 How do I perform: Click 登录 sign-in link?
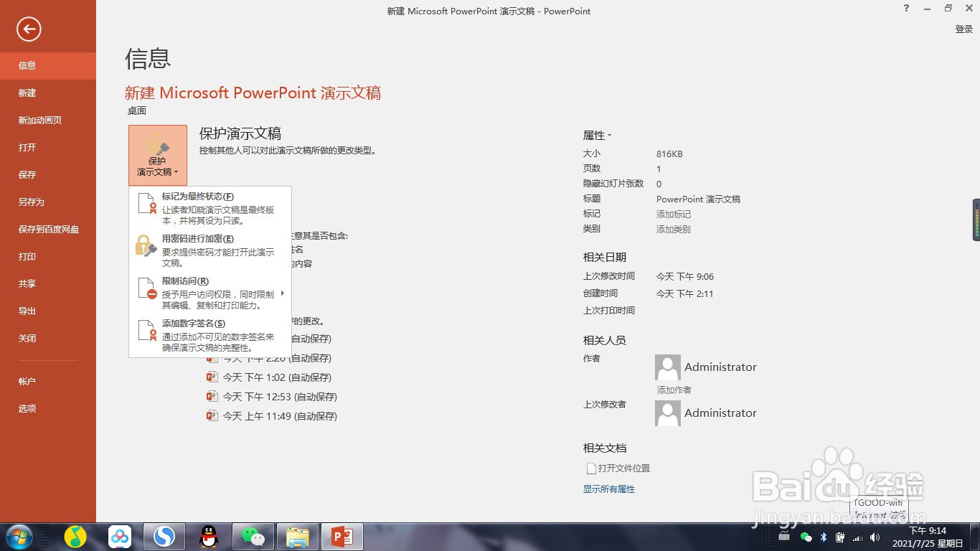(963, 29)
